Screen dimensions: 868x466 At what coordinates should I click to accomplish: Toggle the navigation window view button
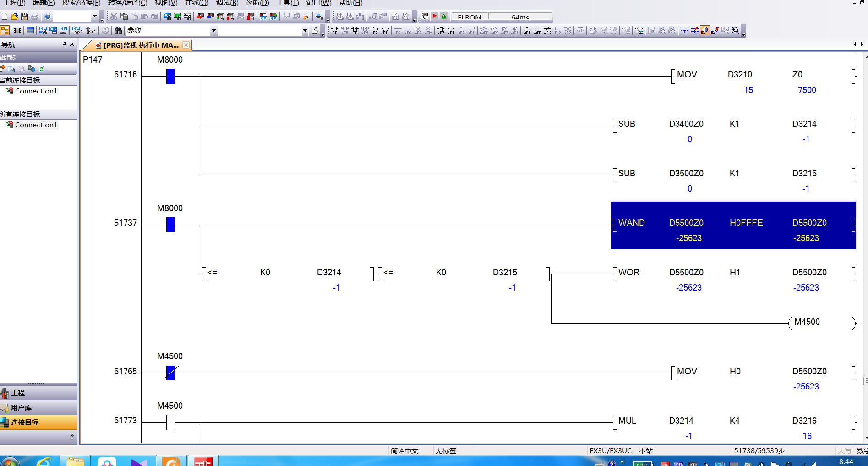[5, 31]
